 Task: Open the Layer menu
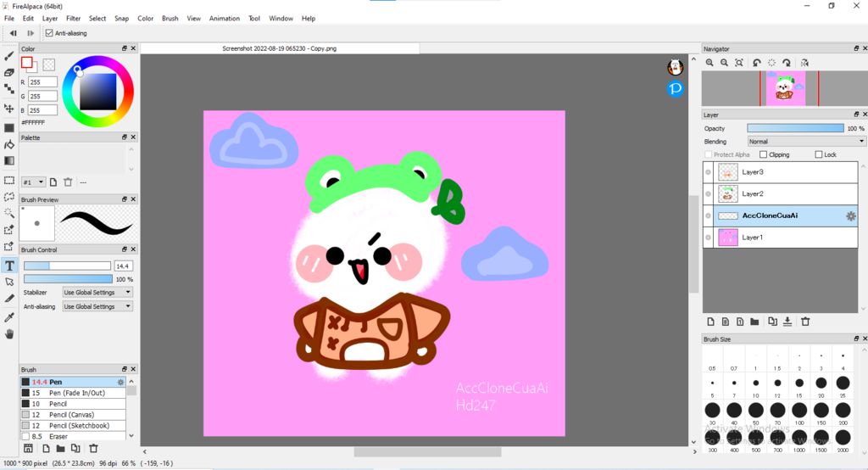point(50,19)
